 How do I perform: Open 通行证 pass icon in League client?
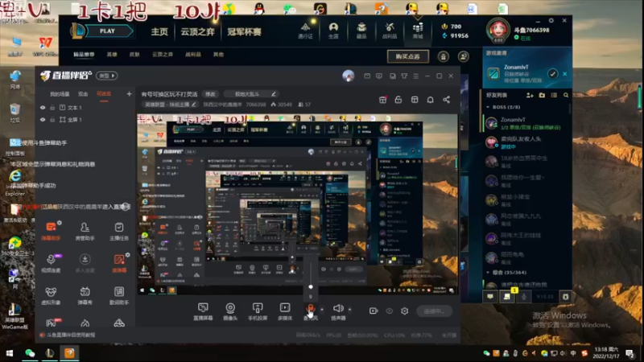(x=305, y=31)
